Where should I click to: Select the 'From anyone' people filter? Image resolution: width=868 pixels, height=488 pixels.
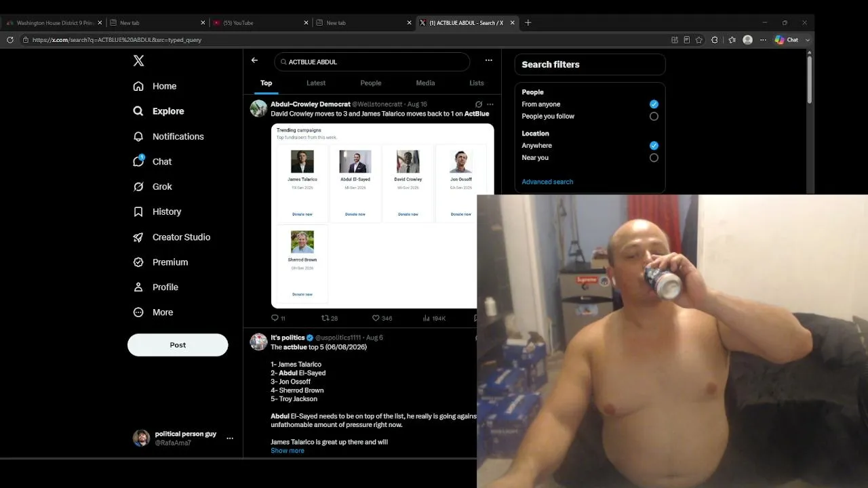(x=654, y=104)
